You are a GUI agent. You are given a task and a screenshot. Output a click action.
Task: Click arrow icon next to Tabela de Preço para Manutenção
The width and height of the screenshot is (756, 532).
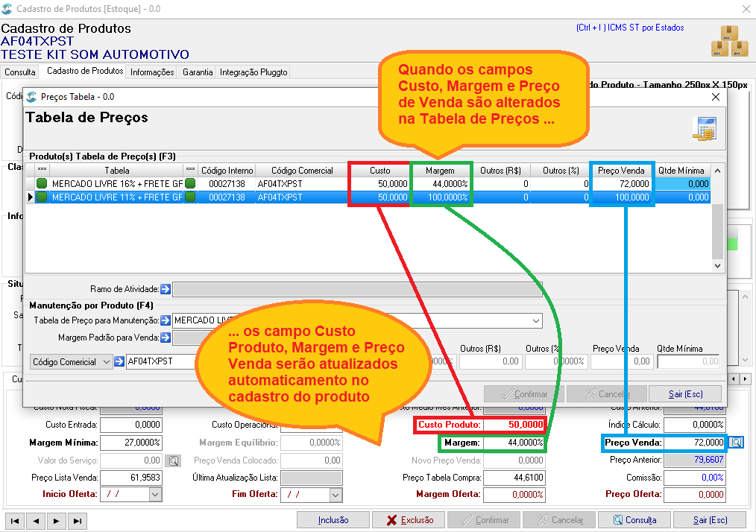(x=166, y=320)
